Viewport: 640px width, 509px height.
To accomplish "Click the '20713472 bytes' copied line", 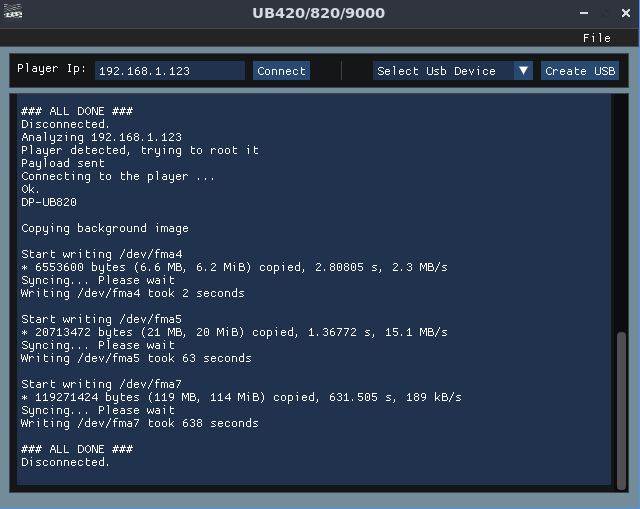I will [234, 332].
